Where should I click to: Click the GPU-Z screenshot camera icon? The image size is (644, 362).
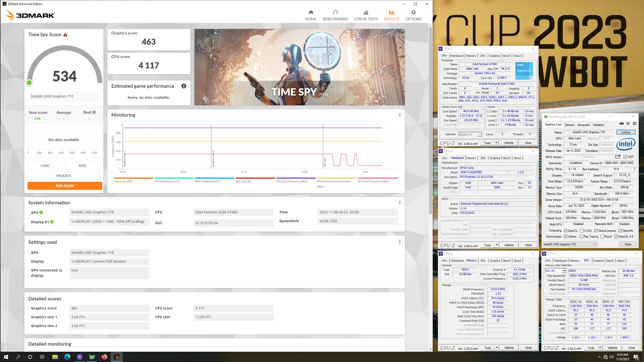click(622, 123)
